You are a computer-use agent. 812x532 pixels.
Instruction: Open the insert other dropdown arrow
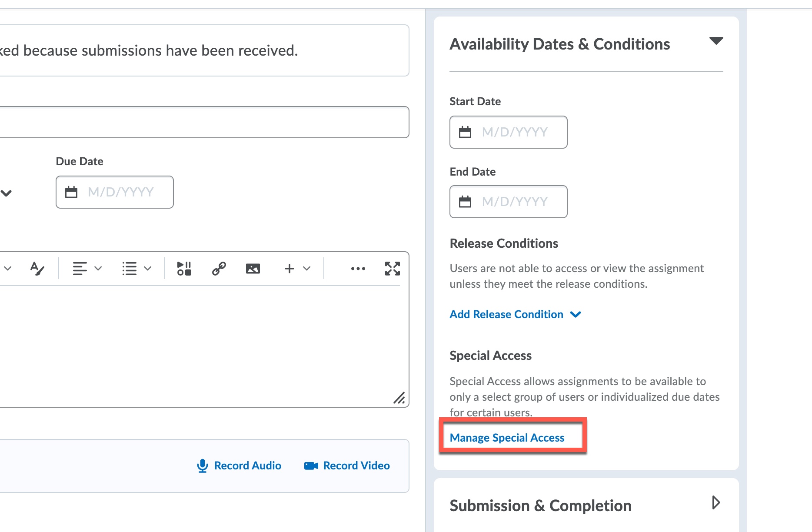(x=307, y=269)
